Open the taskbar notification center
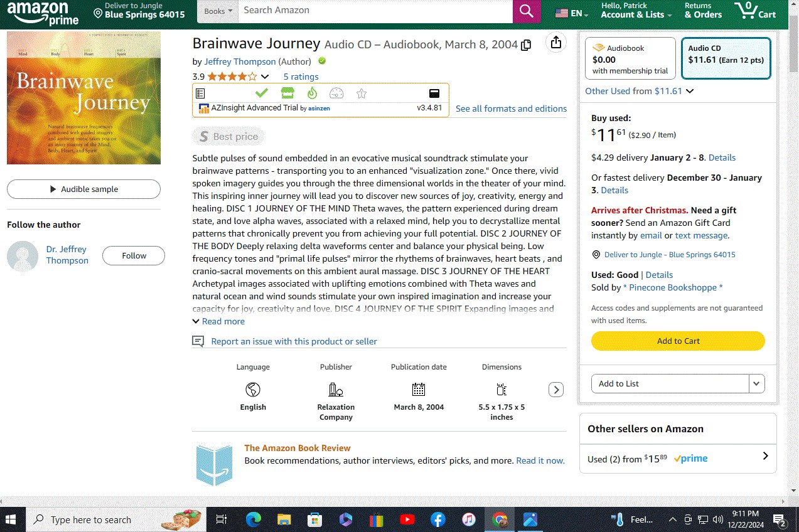 (780, 519)
